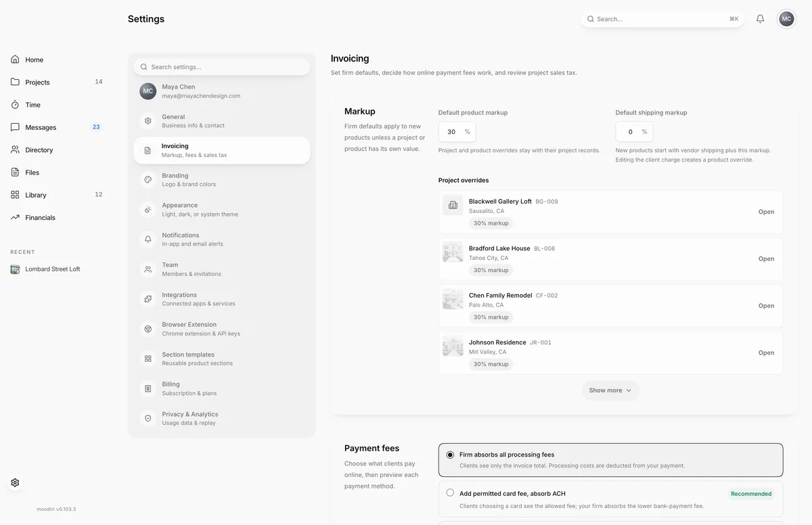This screenshot has height=525, width=812.
Task: Open the Time stopwatch icon
Action: click(x=15, y=105)
